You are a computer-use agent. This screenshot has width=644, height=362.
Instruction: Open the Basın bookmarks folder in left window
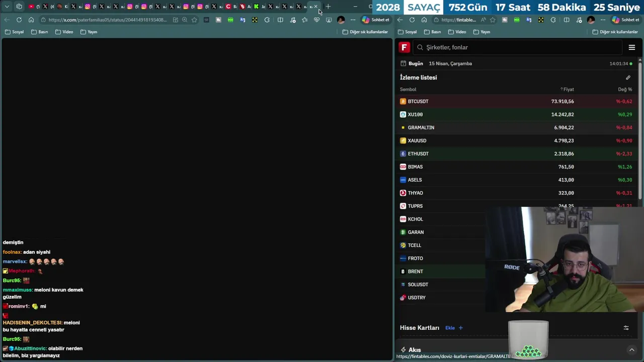pyautogui.click(x=39, y=32)
